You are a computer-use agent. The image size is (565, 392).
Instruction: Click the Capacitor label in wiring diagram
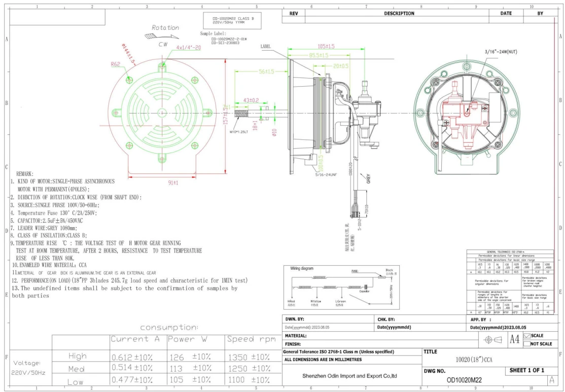[x=364, y=291]
